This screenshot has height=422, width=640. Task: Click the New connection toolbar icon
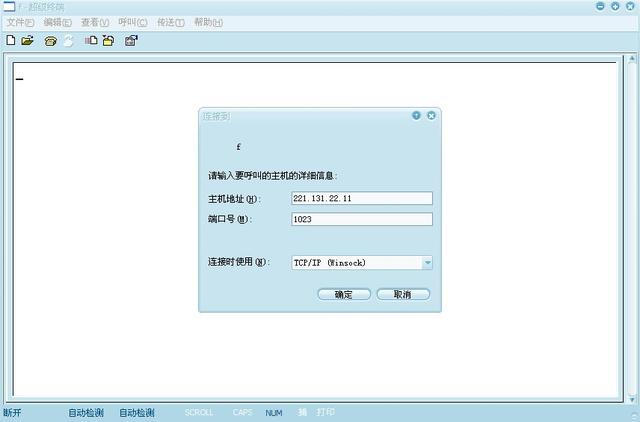[x=11, y=40]
